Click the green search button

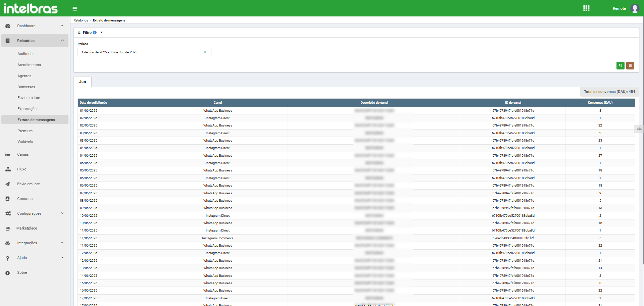[x=620, y=65]
